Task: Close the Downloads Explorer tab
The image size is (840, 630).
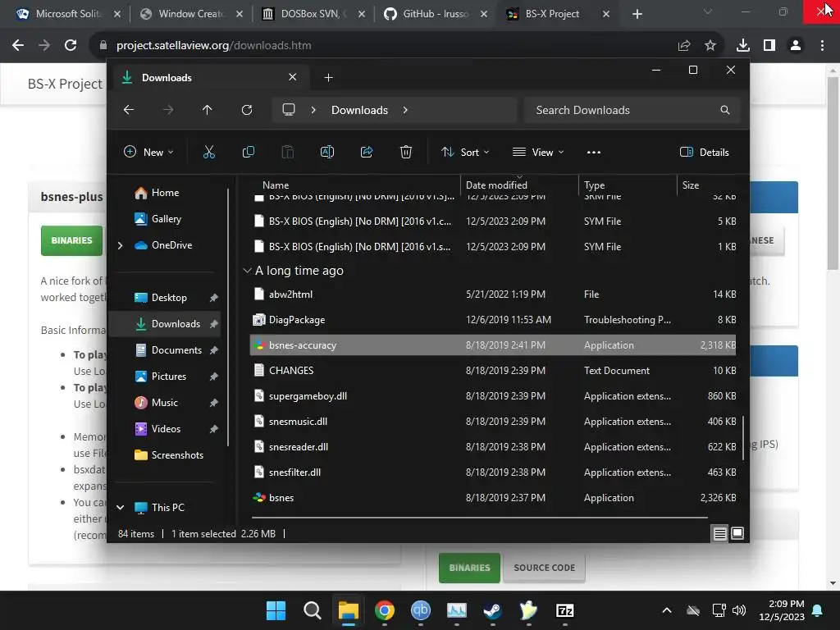Action: 293,77
